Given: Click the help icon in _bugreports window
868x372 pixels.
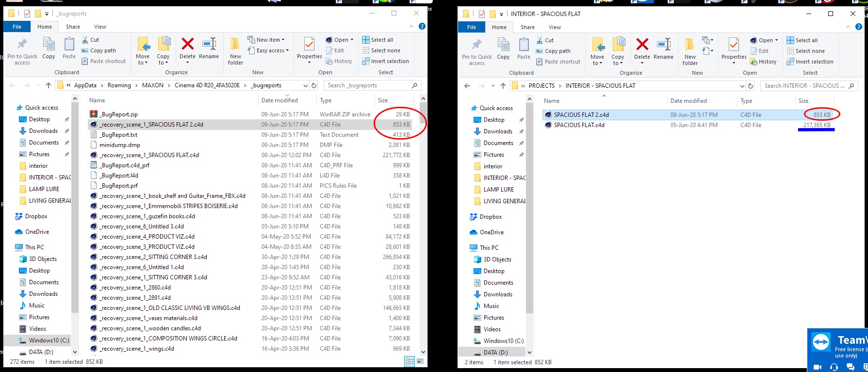Looking at the screenshot, I should click(x=422, y=26).
